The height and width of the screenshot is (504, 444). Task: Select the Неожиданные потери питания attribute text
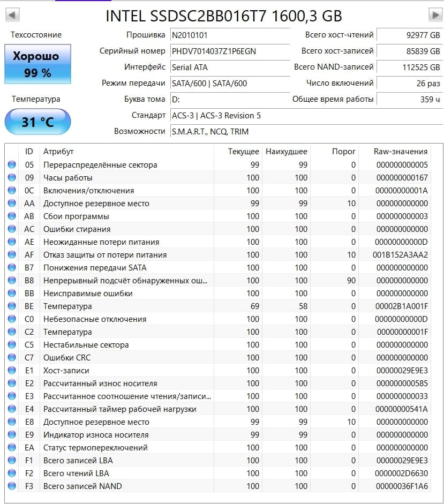(x=101, y=242)
